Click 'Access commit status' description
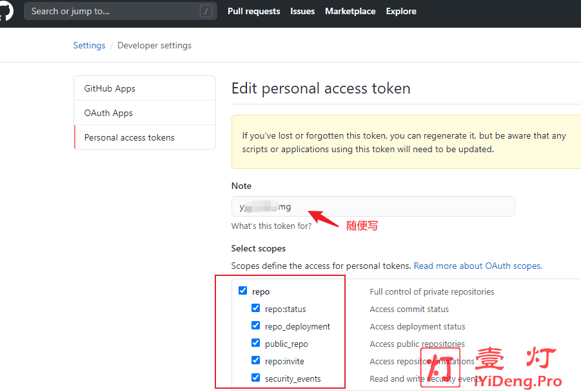 pos(409,309)
